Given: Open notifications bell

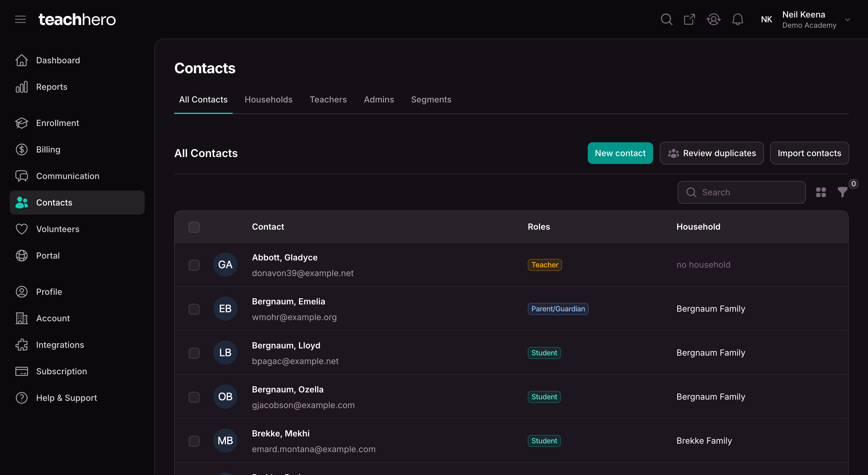Looking at the screenshot, I should pos(737,20).
